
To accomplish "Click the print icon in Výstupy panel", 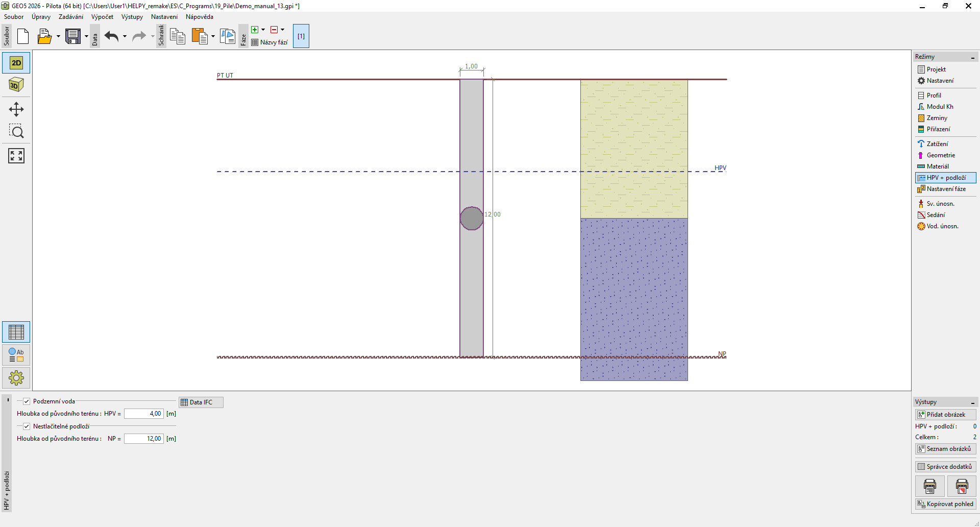I will pos(930,486).
